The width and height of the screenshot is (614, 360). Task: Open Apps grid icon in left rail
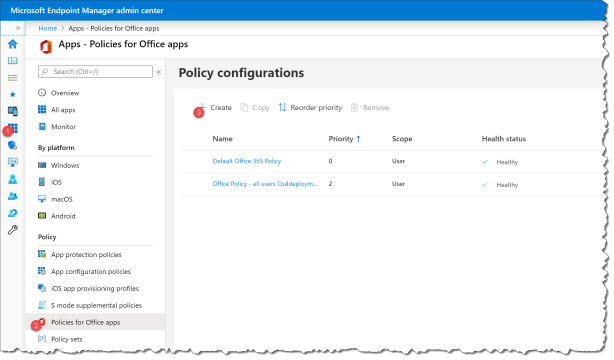[x=13, y=128]
